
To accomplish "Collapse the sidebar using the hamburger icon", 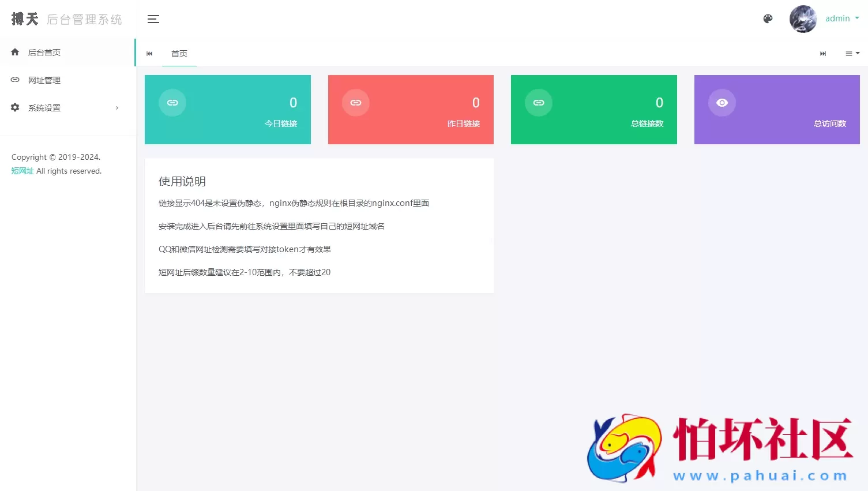I will [x=153, y=18].
